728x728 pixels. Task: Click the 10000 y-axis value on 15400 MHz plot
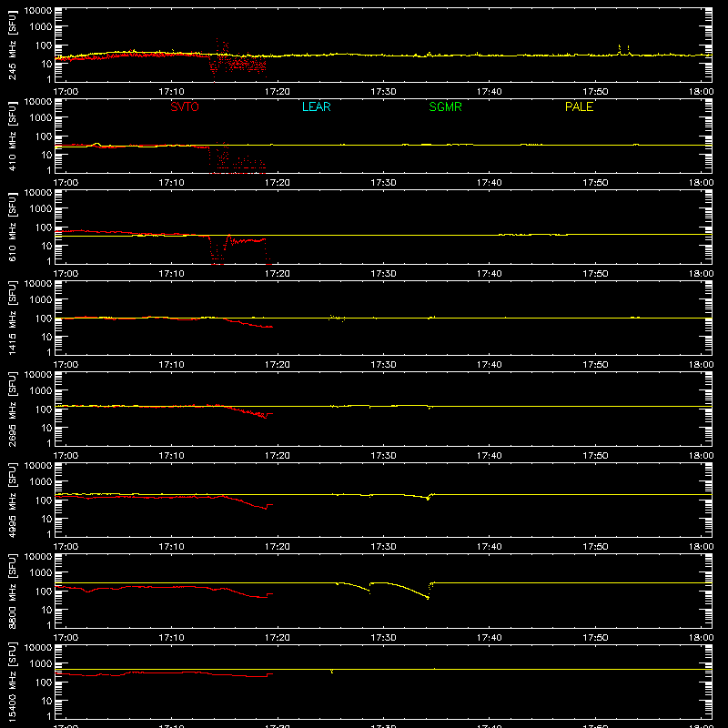[x=38, y=647]
